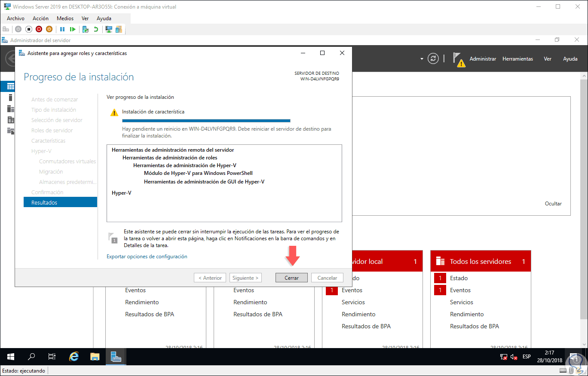588x376 pixels.
Task: Expand the Server Manager navigation dropdown arrow
Action: point(422,59)
